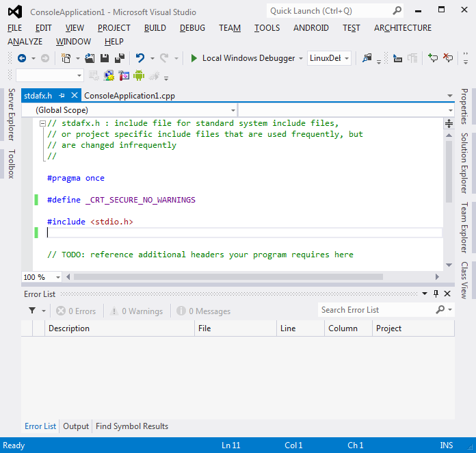Sort by the Description column header
The width and height of the screenshot is (476, 453).
120,328
